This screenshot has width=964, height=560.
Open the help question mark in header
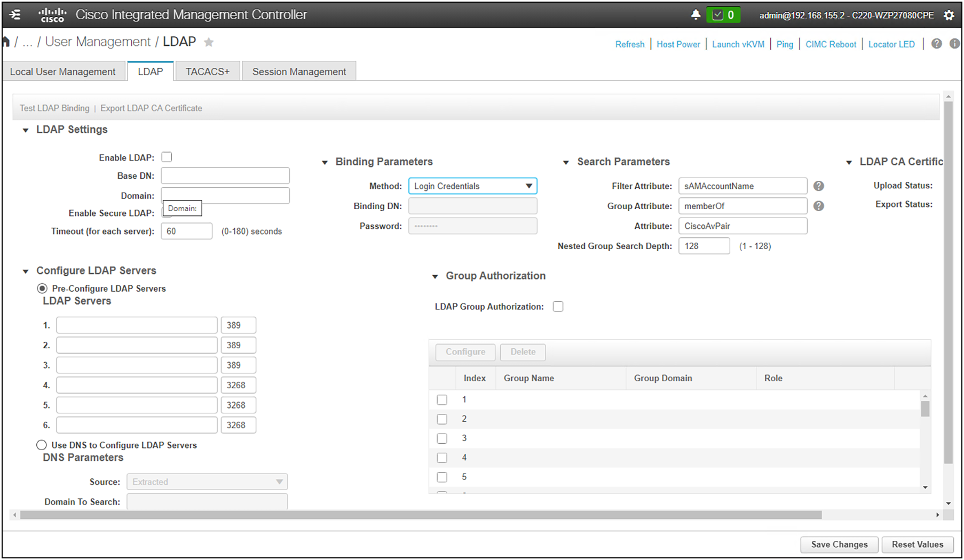point(936,44)
